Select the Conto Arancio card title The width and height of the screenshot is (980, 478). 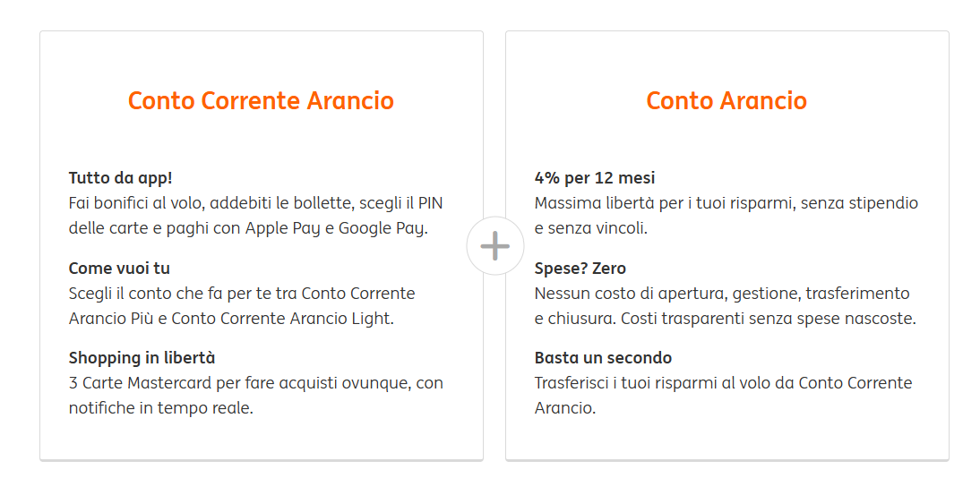pos(726,100)
